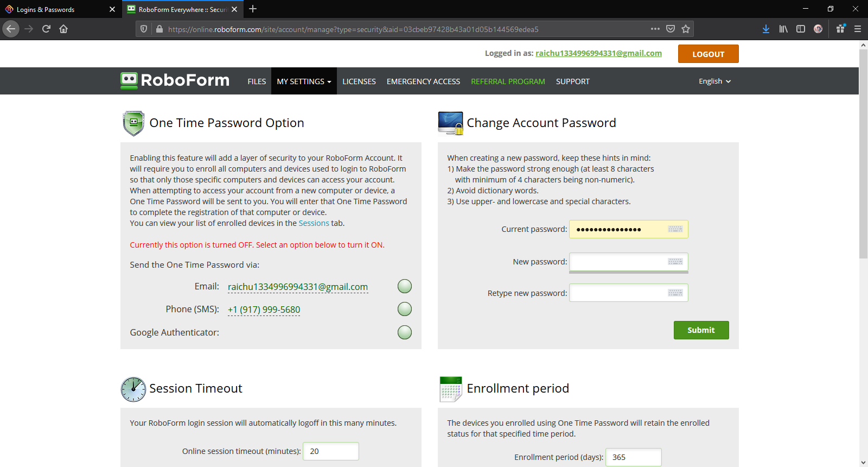Click the One Time Password shield icon
Screen dimensions: 868x467
pos(133,123)
